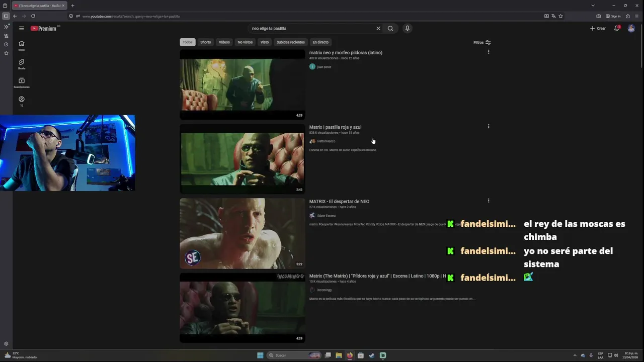
Task: Open YouTube notifications bell
Action: coord(617,28)
